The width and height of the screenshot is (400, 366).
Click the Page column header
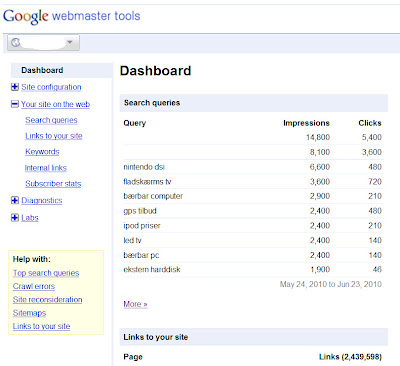[x=133, y=357]
